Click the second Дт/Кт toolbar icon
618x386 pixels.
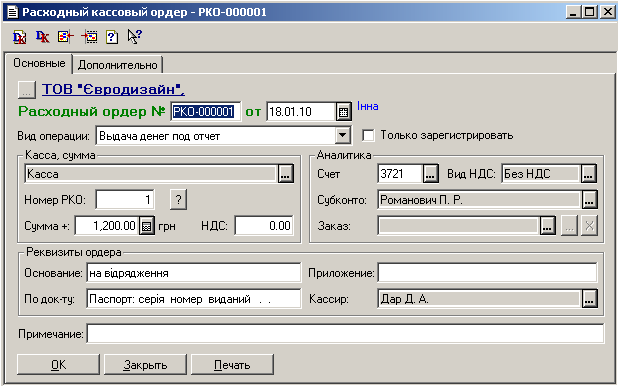click(x=43, y=37)
